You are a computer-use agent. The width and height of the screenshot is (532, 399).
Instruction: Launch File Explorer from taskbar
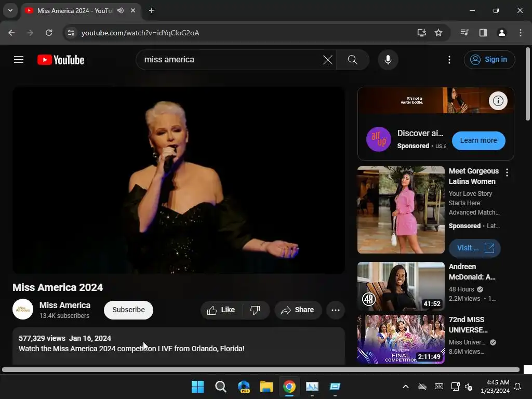tap(267, 387)
